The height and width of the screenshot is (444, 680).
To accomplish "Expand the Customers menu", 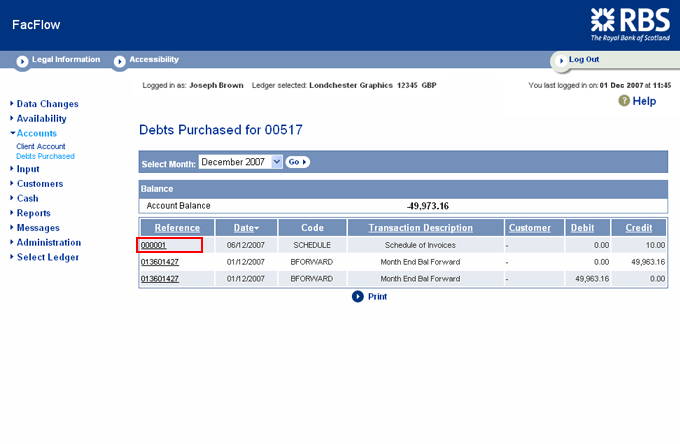I will coord(40,184).
